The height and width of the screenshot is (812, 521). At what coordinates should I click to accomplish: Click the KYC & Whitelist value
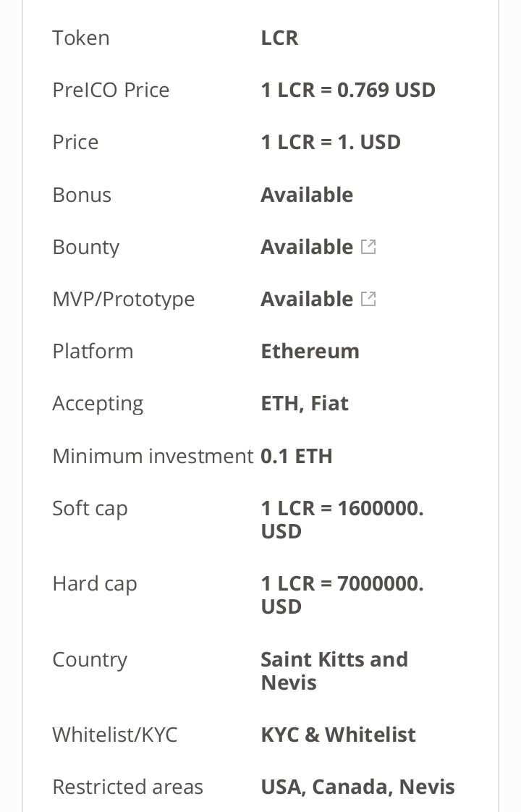click(338, 735)
